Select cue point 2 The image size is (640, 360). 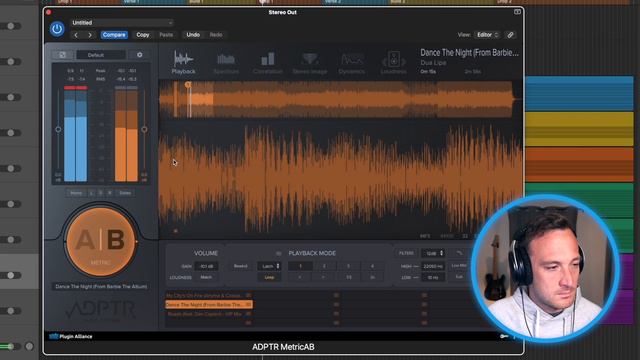click(x=324, y=266)
